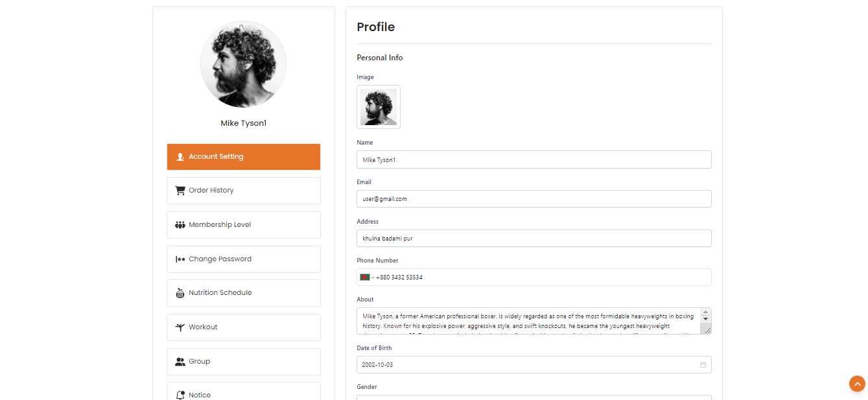Click the Notice bell icon
Viewport: 868px width, 400px height.
(x=180, y=395)
